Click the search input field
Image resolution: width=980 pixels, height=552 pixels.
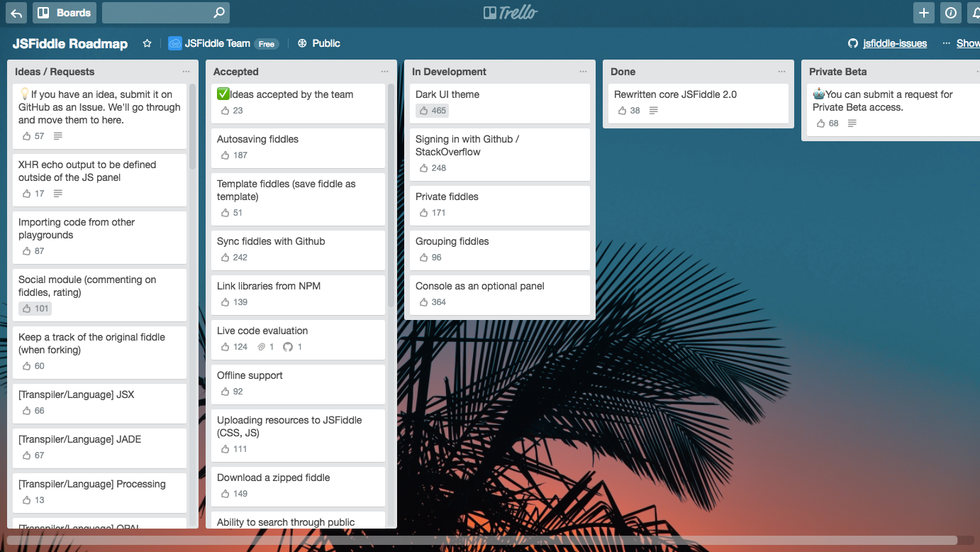166,13
